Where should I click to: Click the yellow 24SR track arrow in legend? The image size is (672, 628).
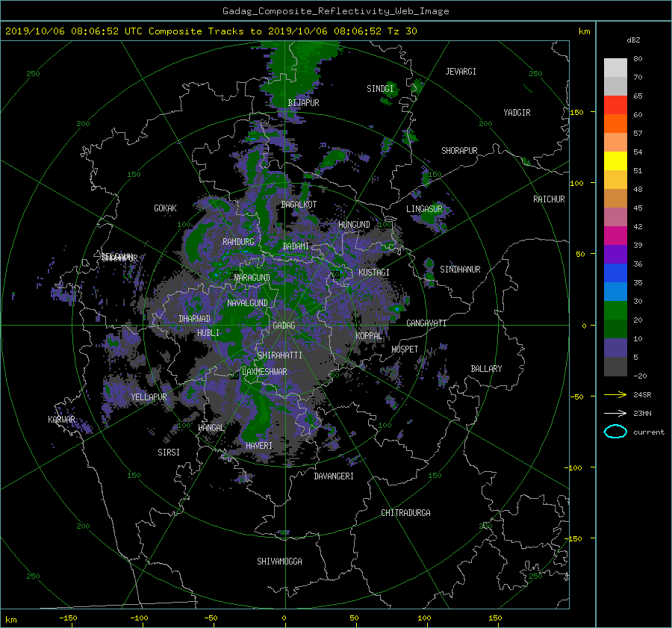pyautogui.click(x=615, y=394)
